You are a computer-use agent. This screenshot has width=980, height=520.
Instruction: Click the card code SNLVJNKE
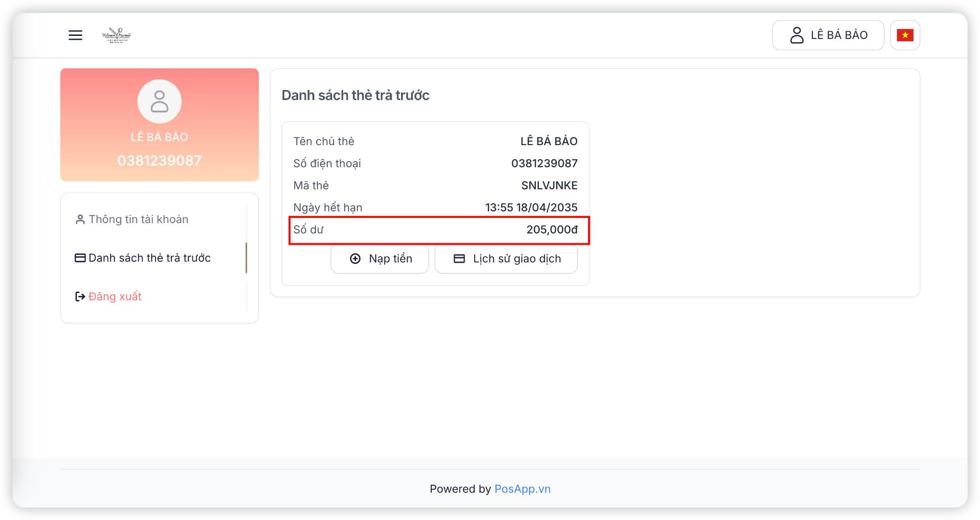pyautogui.click(x=549, y=185)
